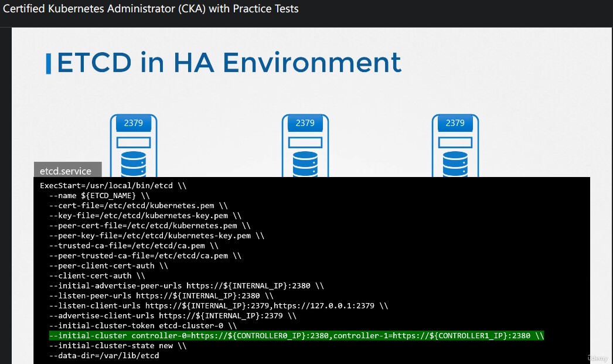Click the '--key-file=/etc/etcd/kubernetes-key.pem' line
The width and height of the screenshot is (613, 364).
tap(145, 216)
